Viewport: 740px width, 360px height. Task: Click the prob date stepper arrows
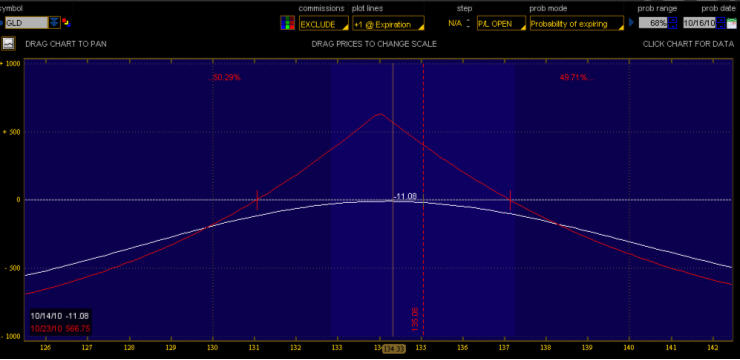coord(720,23)
